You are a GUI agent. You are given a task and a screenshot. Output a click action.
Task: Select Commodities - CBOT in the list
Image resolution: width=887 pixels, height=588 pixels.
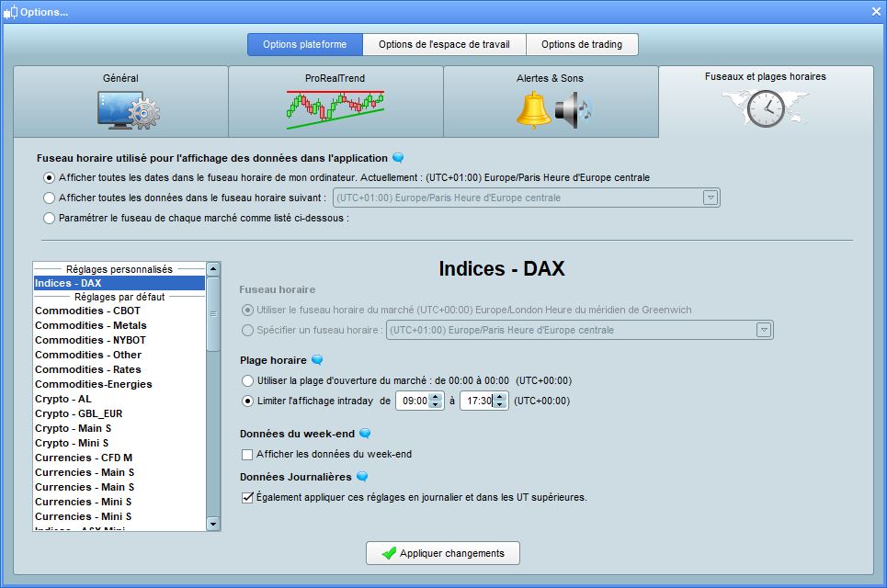tap(119, 311)
